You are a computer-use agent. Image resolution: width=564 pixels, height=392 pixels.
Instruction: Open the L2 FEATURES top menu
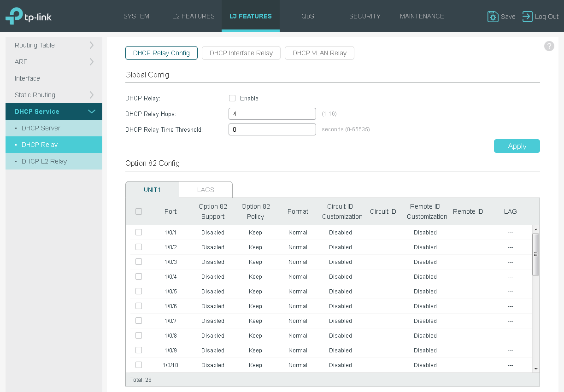coord(194,16)
